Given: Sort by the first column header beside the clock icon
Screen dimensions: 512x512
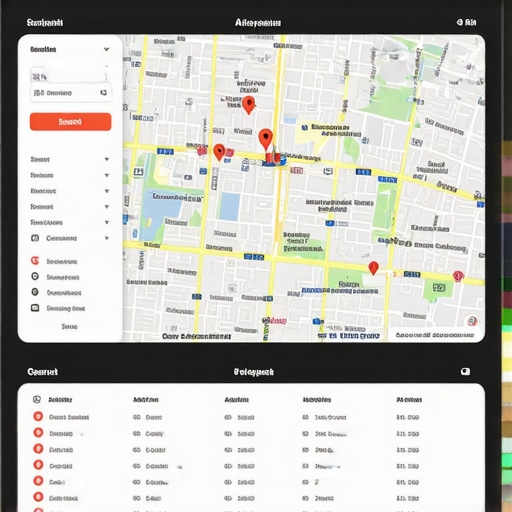Looking at the screenshot, I should pyautogui.click(x=60, y=400).
